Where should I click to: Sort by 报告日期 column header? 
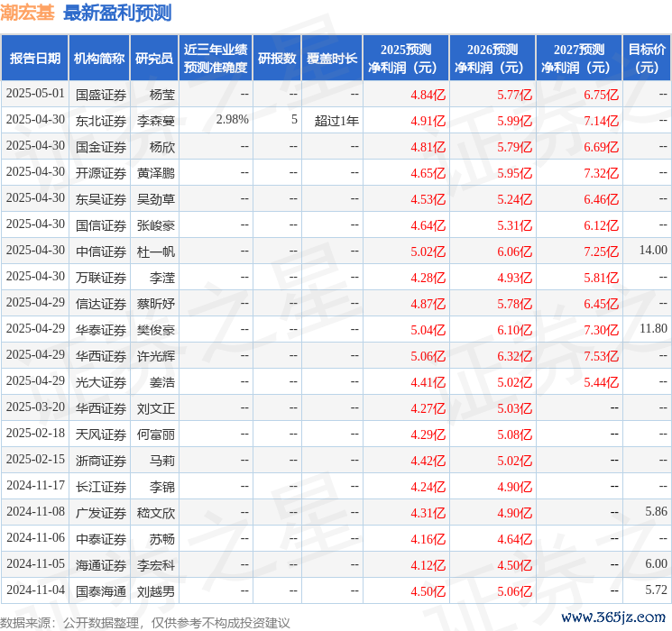[34, 59]
